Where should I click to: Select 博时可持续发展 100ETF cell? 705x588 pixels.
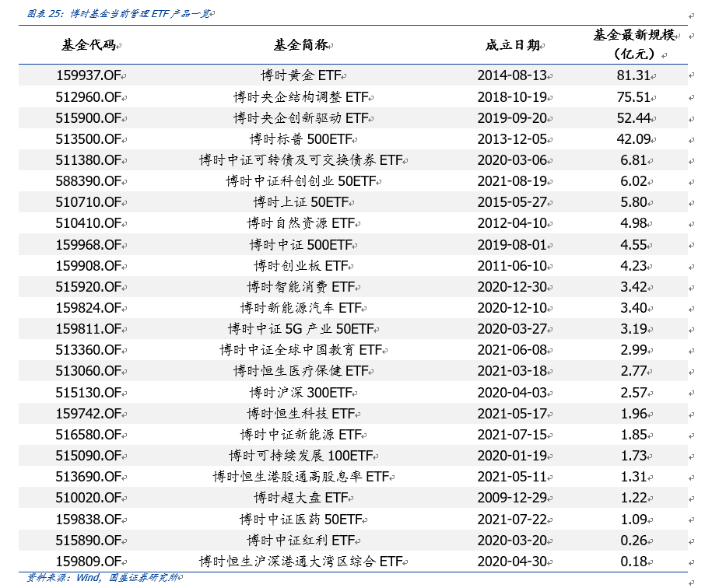301,455
